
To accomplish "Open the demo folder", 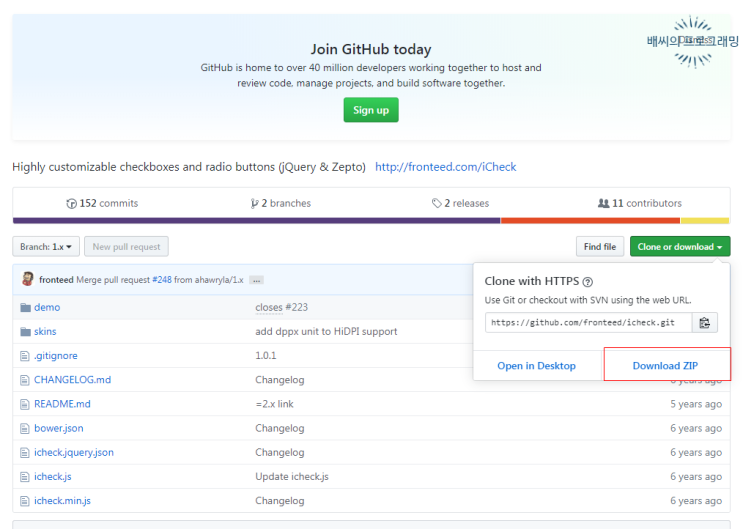I will pyautogui.click(x=47, y=307).
